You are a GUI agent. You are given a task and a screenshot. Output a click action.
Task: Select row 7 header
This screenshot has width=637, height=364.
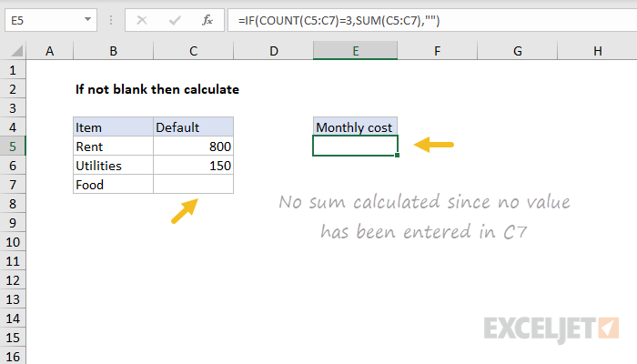(x=13, y=185)
